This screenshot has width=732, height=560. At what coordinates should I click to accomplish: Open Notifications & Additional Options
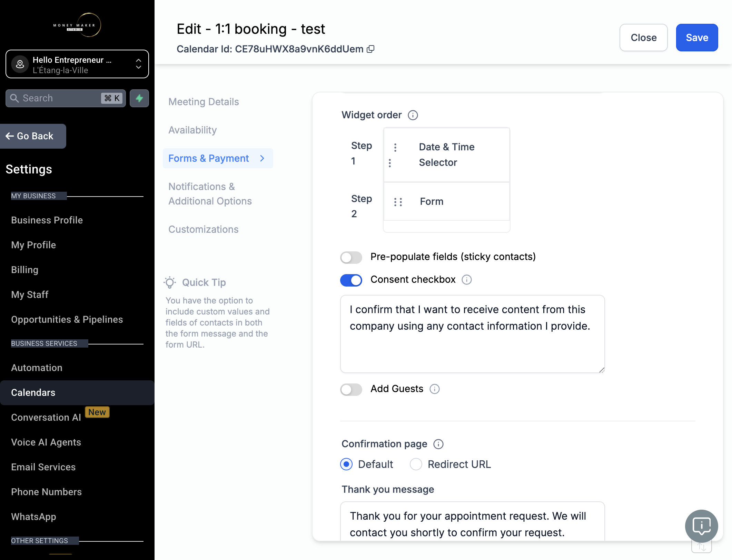(210, 194)
